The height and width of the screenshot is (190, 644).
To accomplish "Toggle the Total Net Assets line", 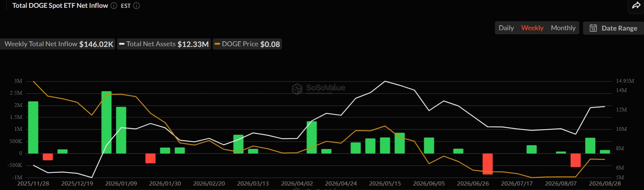I will pyautogui.click(x=164, y=44).
